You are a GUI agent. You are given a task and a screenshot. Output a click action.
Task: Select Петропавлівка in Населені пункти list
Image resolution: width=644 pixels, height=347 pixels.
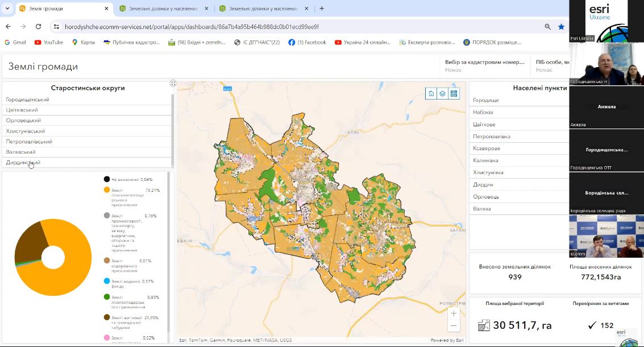point(519,137)
